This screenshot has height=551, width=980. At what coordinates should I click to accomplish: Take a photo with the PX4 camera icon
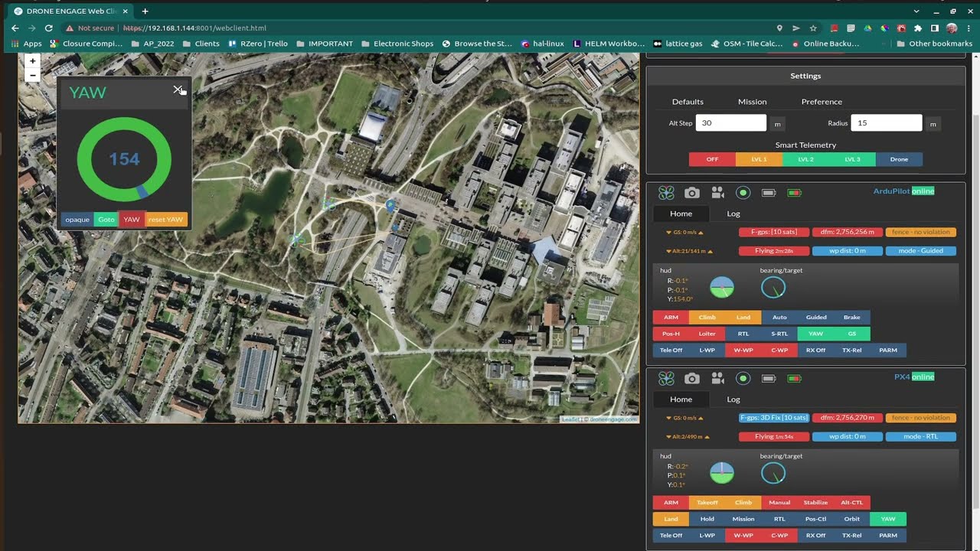coord(692,379)
